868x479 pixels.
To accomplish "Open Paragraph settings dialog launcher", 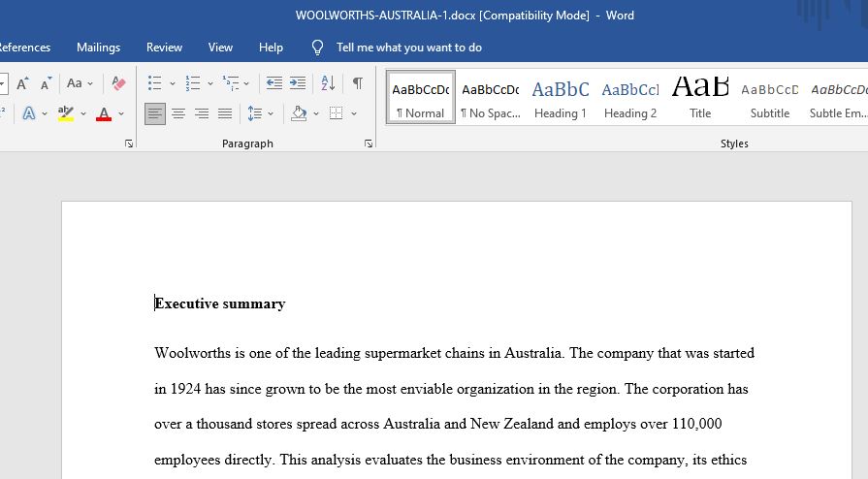I will click(x=369, y=144).
